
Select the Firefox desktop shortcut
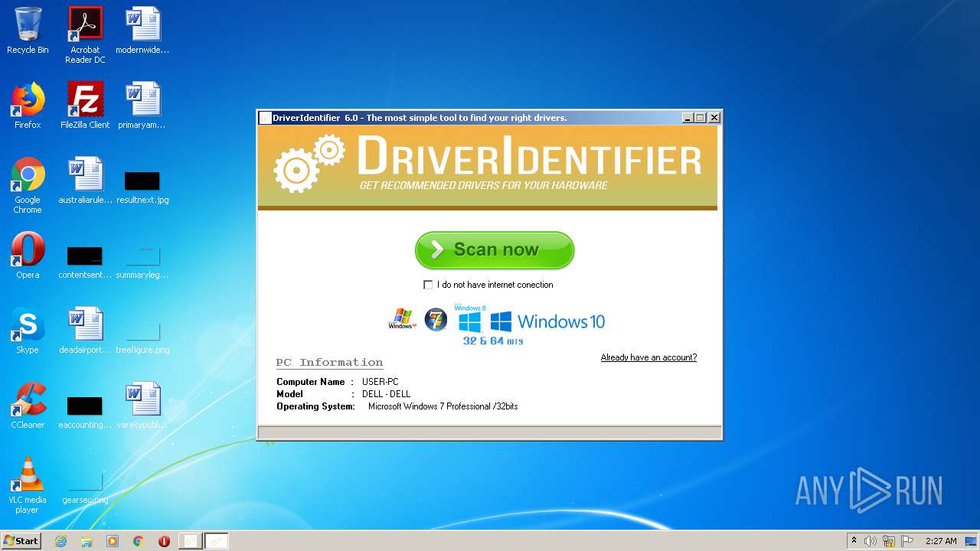tap(28, 106)
